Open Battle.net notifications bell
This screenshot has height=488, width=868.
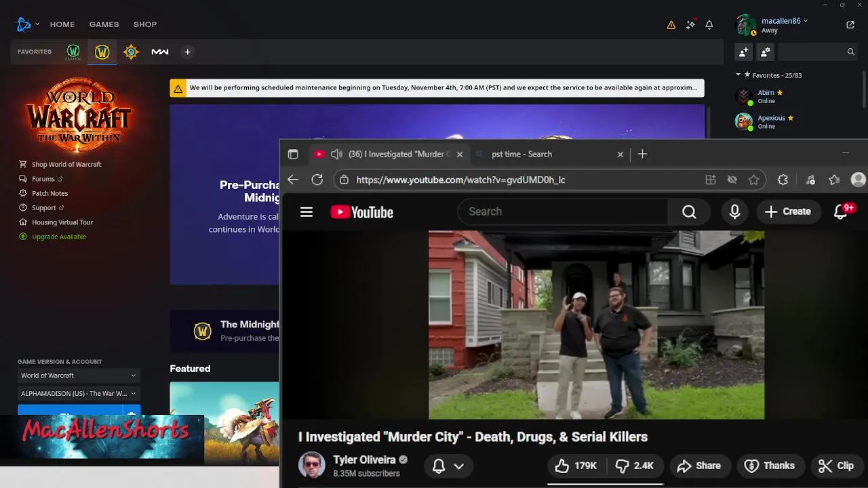pyautogui.click(x=709, y=25)
